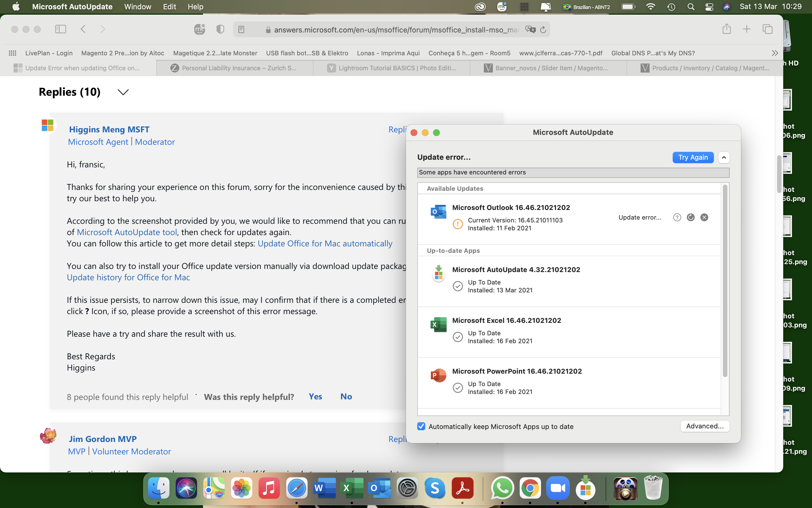
Task: Click the Safari privacy shield icon
Action: pyautogui.click(x=220, y=30)
